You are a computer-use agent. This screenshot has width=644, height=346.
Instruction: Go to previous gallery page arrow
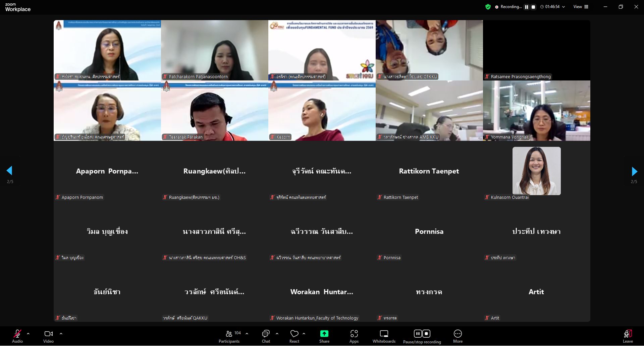coord(10,171)
